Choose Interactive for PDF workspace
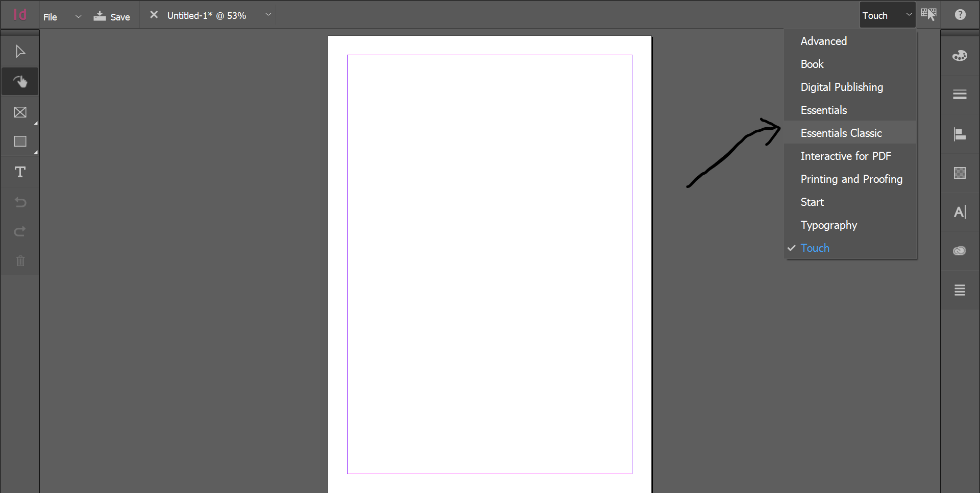 [850, 156]
